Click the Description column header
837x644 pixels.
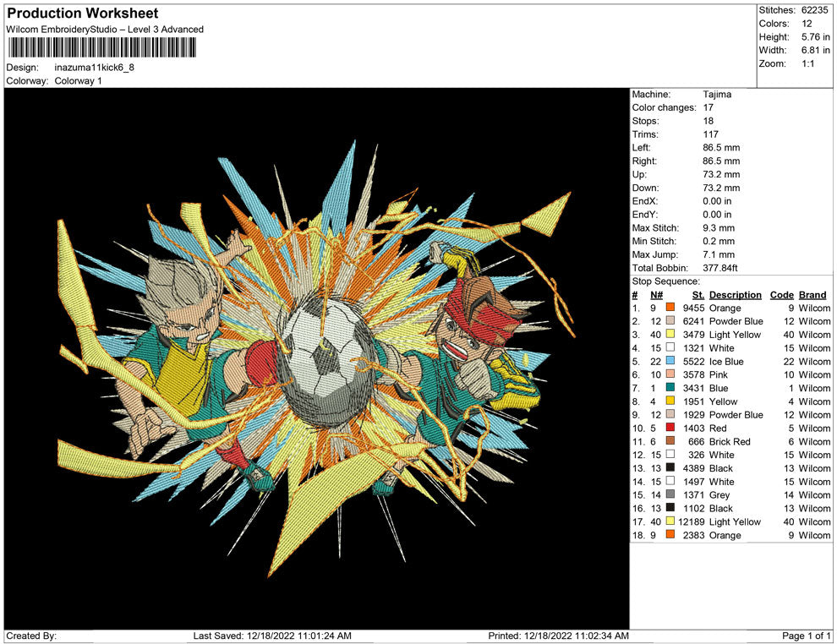(x=735, y=295)
